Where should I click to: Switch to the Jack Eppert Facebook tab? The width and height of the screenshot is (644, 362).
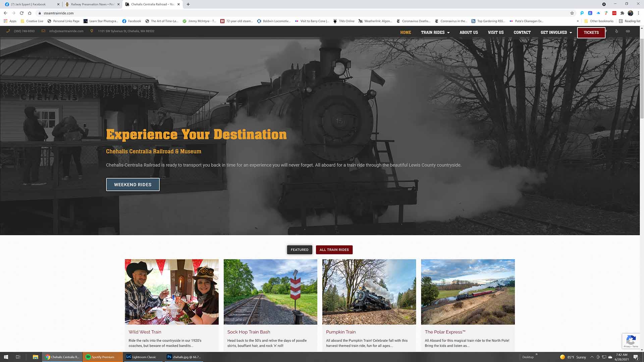[31, 4]
